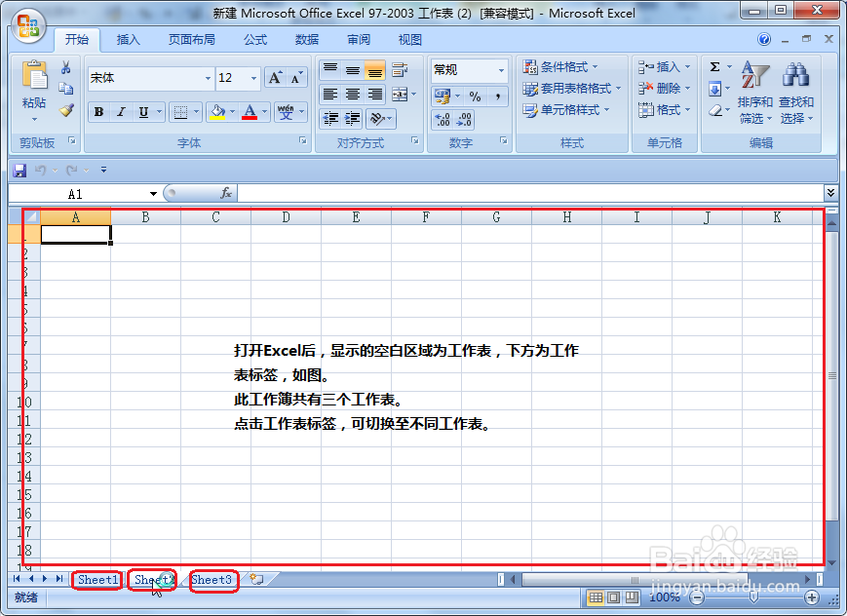Center text horizontally
The height and width of the screenshot is (616, 847).
tap(352, 94)
